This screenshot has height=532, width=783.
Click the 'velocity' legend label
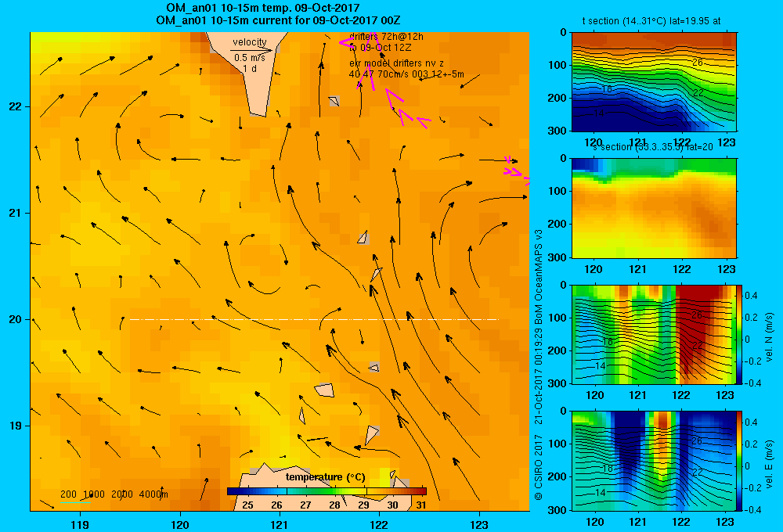click(x=250, y=42)
